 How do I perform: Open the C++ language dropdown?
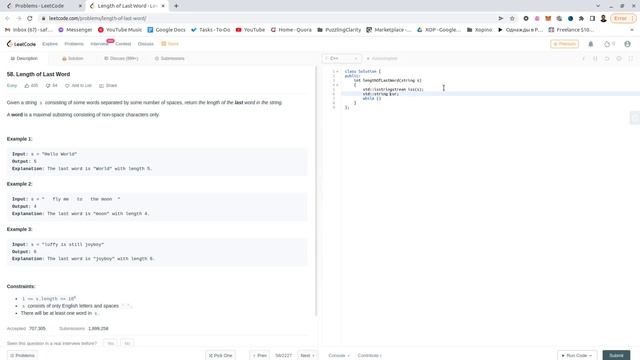(341, 59)
